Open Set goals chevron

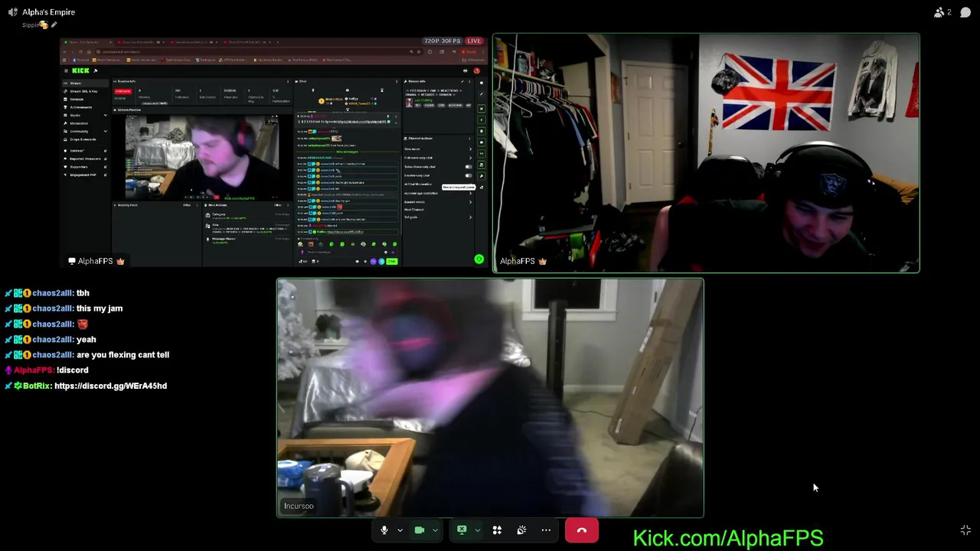[x=470, y=217]
